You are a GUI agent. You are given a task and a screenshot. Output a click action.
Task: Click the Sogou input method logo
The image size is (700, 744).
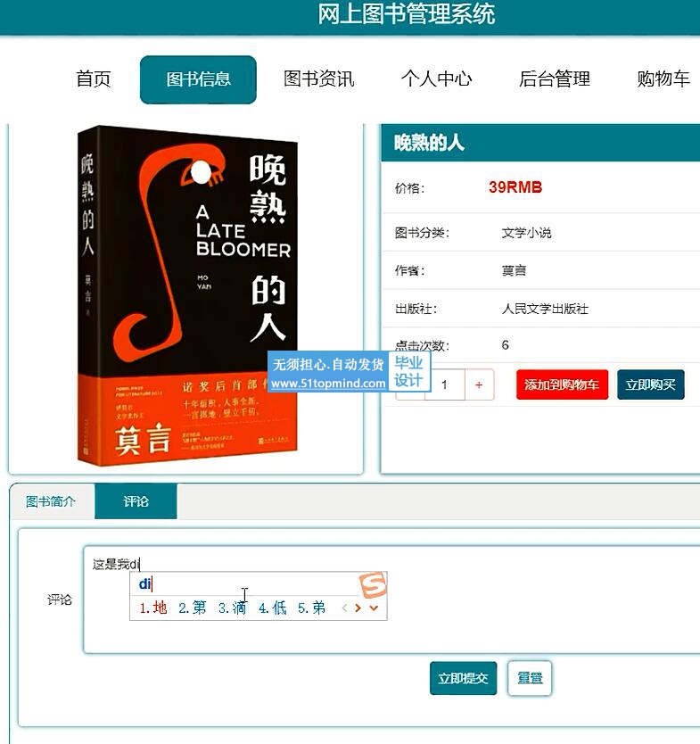click(373, 584)
